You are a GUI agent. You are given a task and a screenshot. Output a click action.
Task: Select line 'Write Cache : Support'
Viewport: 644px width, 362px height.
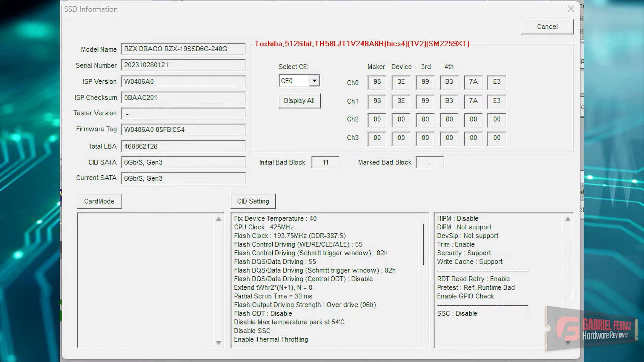(470, 262)
